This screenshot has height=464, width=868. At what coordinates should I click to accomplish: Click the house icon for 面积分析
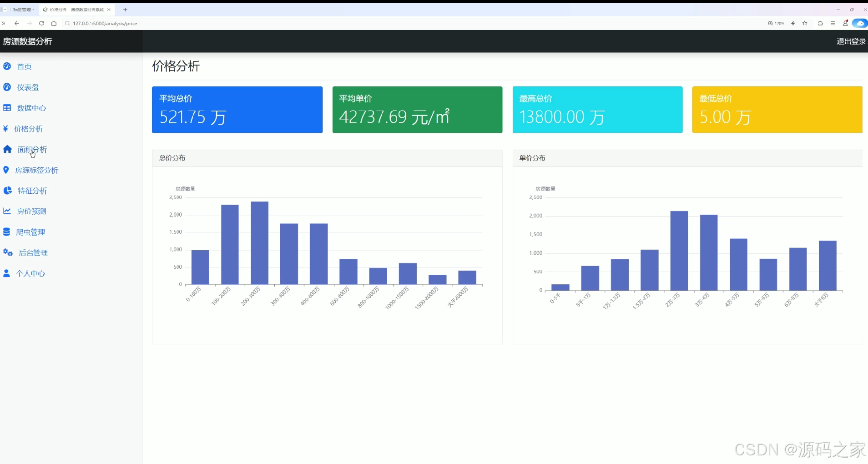(7, 149)
